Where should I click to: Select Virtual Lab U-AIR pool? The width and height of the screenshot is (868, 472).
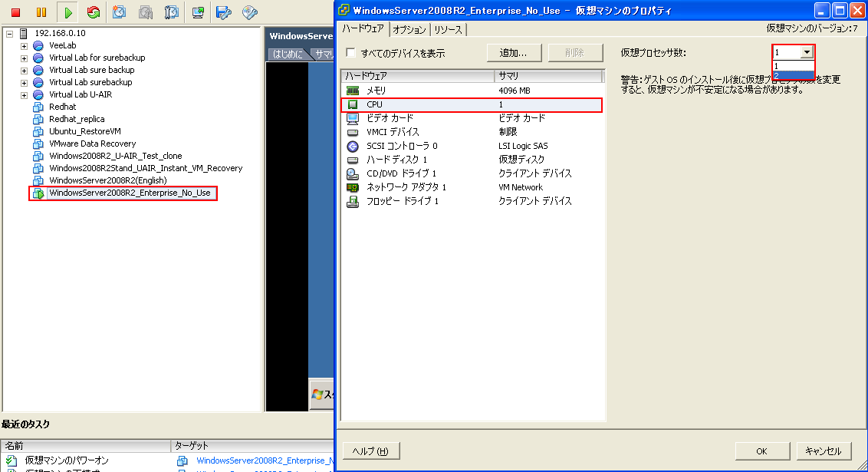[x=81, y=94]
